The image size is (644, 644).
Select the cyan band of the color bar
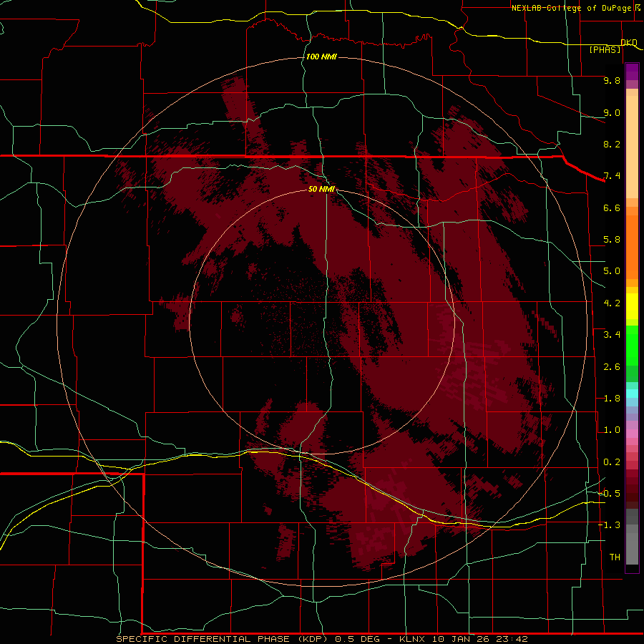pos(632,394)
